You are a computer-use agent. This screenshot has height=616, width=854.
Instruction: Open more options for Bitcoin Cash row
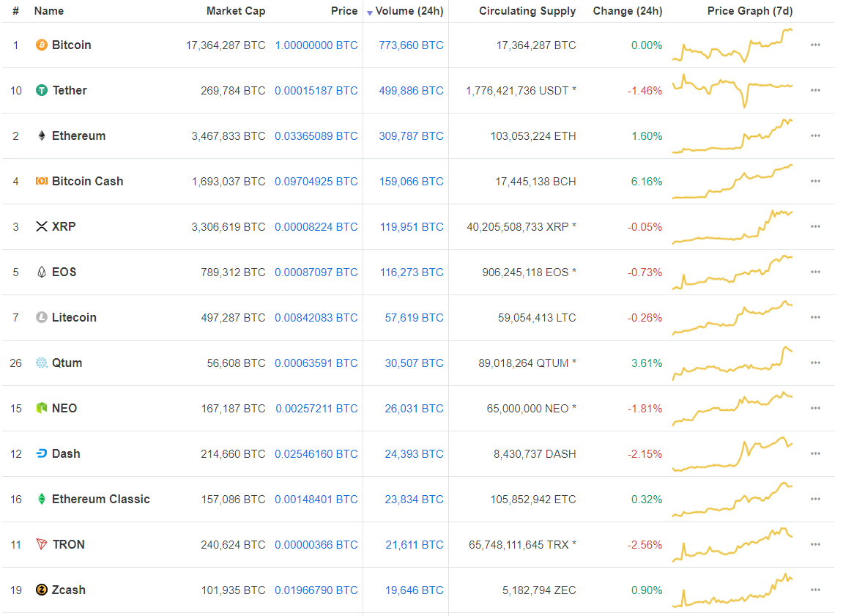click(814, 181)
